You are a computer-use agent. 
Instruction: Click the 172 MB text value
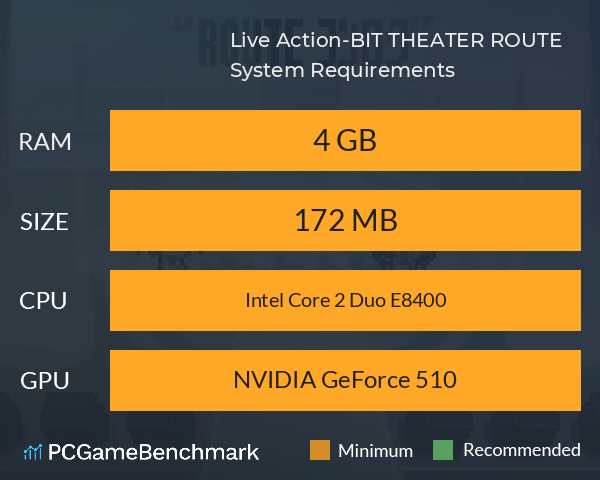(x=346, y=220)
